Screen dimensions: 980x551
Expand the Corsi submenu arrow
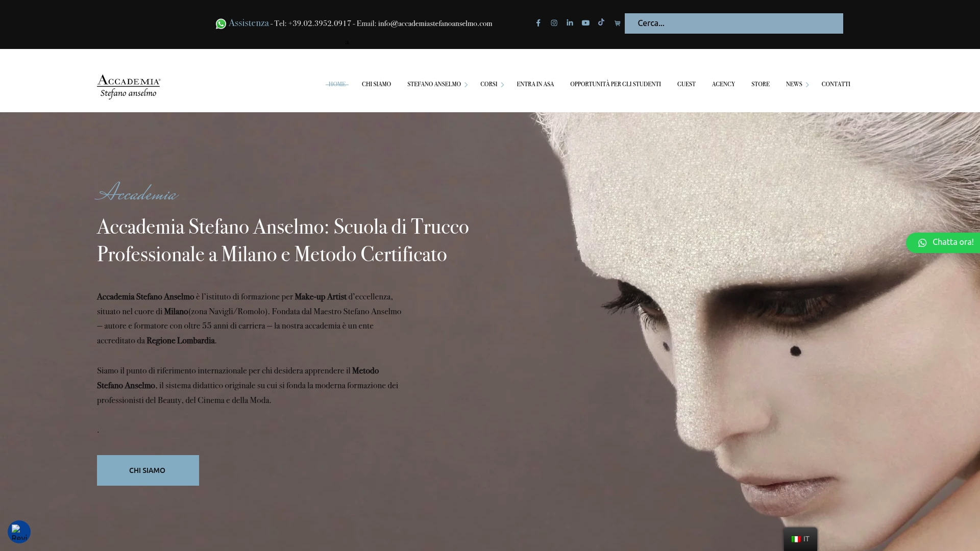tap(502, 85)
